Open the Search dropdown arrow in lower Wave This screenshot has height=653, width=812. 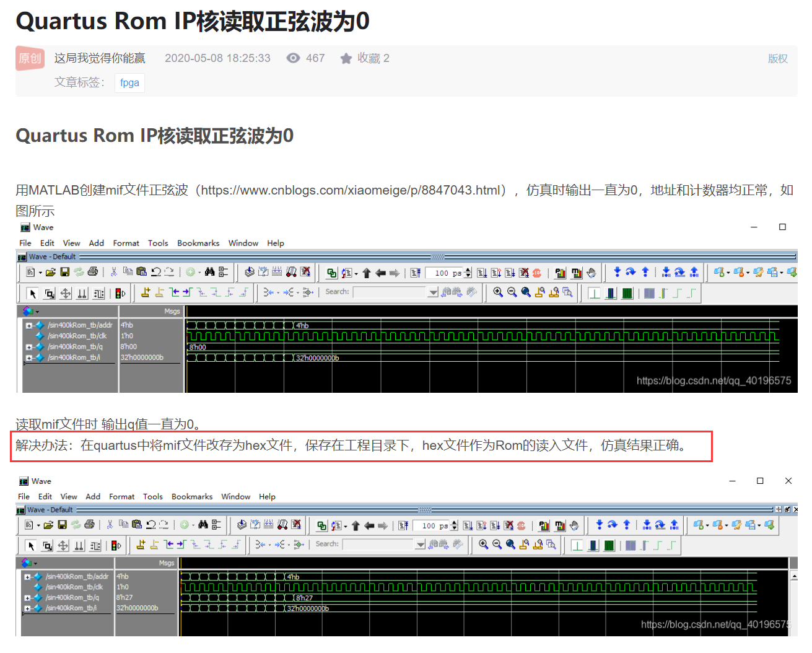point(421,545)
